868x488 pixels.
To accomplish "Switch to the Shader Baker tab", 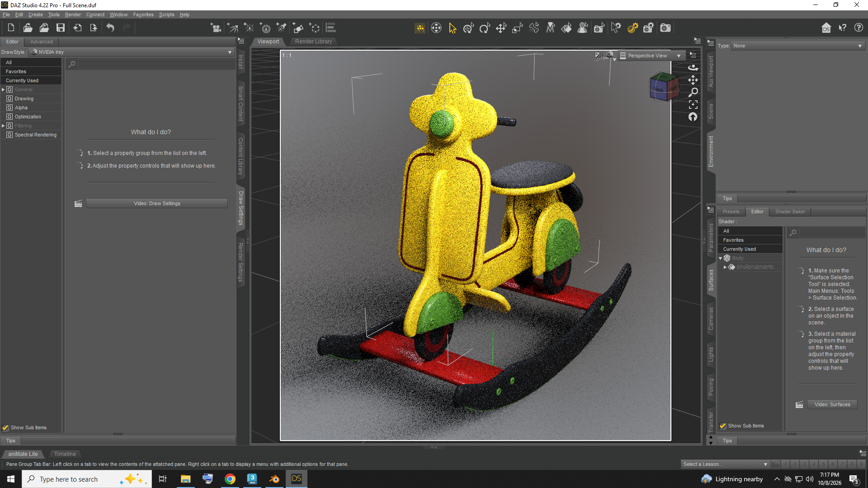I will pyautogui.click(x=790, y=211).
